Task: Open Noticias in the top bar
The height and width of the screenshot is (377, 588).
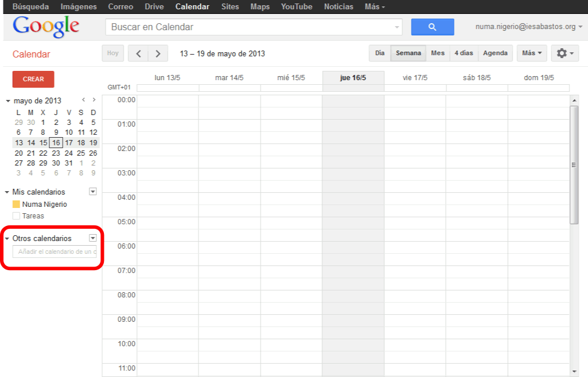Action: click(x=338, y=7)
